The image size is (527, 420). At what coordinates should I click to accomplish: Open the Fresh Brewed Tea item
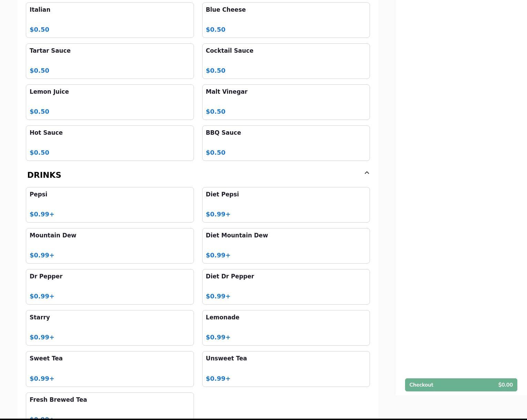tap(110, 406)
